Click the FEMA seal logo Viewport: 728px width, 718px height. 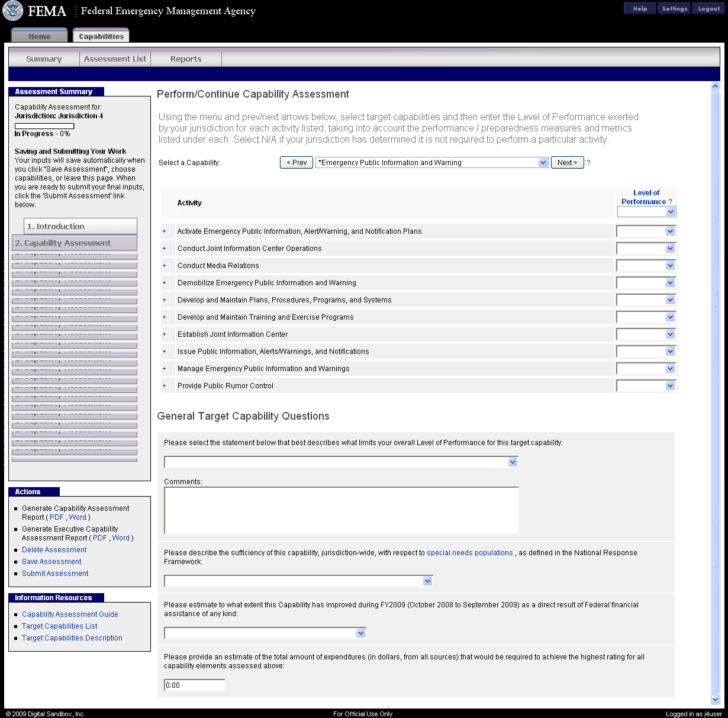(13, 11)
